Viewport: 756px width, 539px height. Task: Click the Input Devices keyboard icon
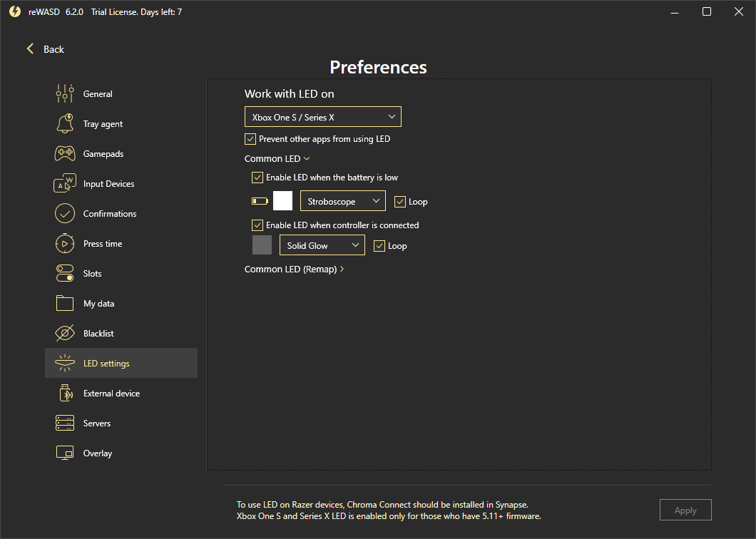point(65,183)
